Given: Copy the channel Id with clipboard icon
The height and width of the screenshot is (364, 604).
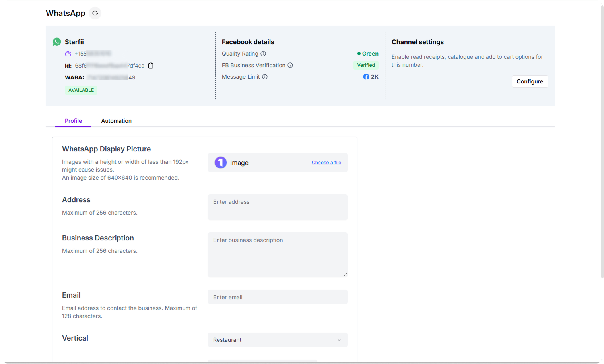Looking at the screenshot, I should [x=151, y=66].
